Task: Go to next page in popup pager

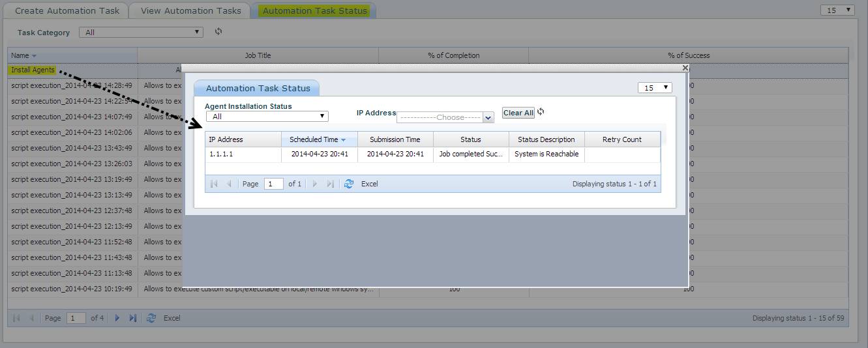Action: (315, 184)
